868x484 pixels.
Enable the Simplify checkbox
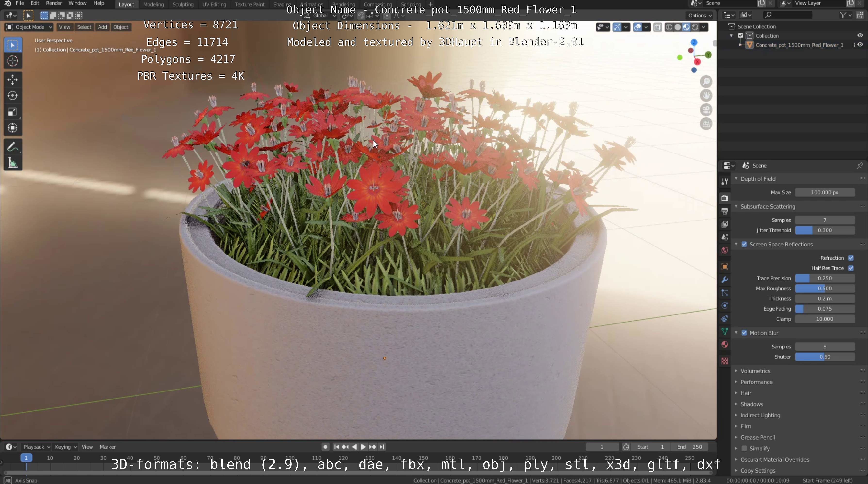[x=744, y=448]
